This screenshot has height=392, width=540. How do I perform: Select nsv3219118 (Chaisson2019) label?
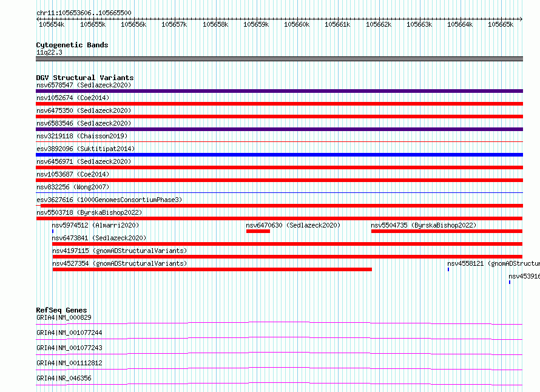pos(82,136)
